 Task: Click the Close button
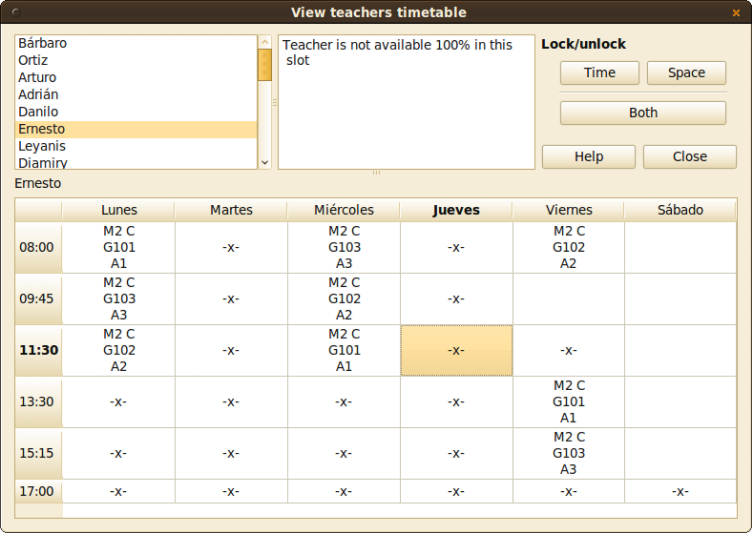689,157
